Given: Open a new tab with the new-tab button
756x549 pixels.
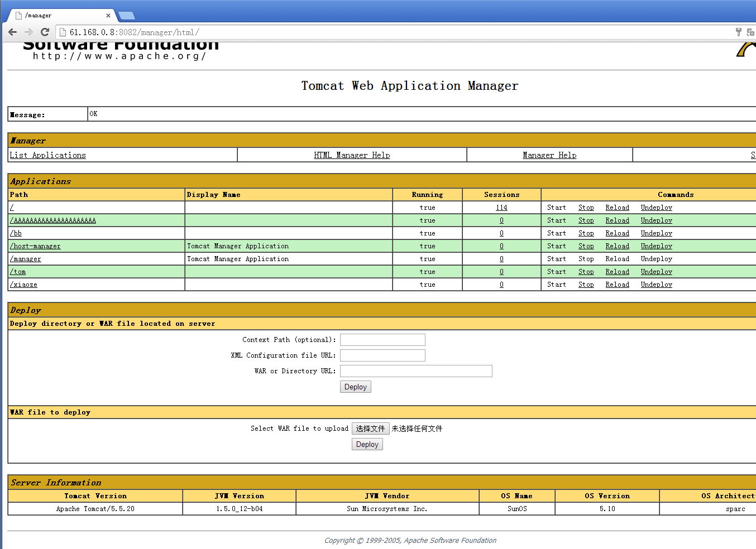Looking at the screenshot, I should [x=127, y=16].
